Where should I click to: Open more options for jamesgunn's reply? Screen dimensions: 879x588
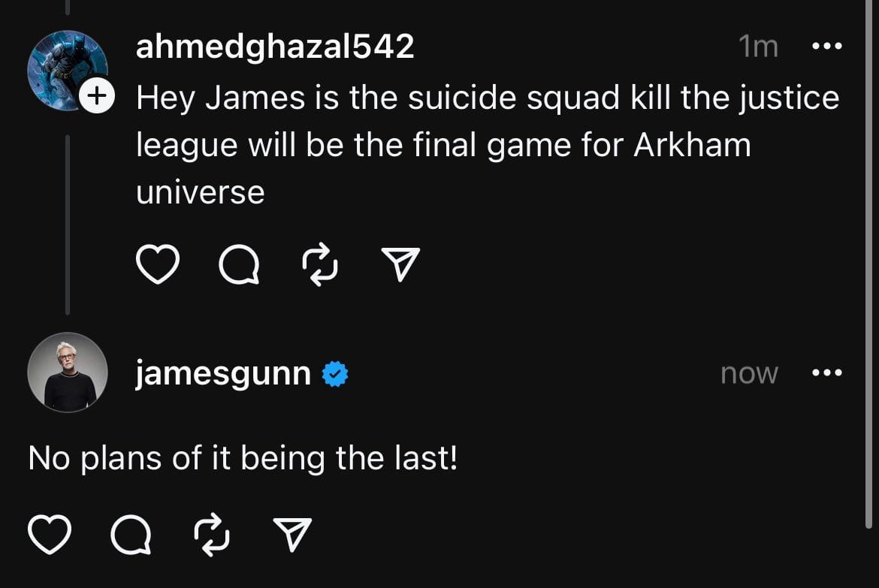pyautogui.click(x=827, y=372)
